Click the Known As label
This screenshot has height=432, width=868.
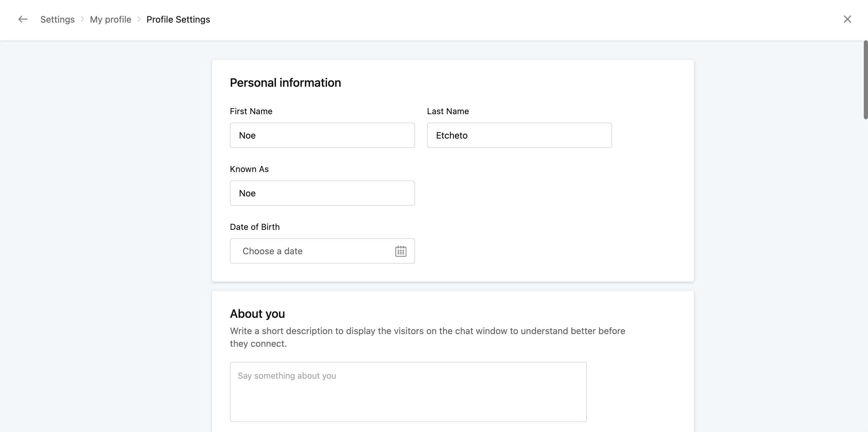pos(249,169)
